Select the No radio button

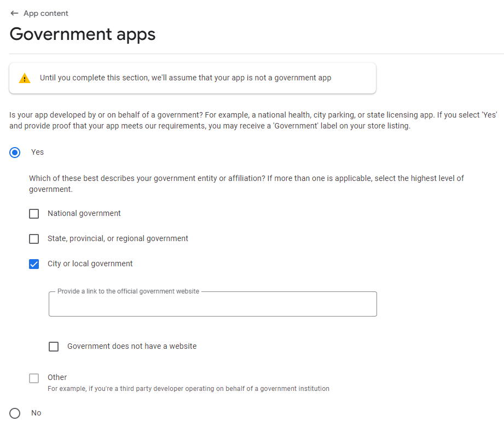pos(15,413)
